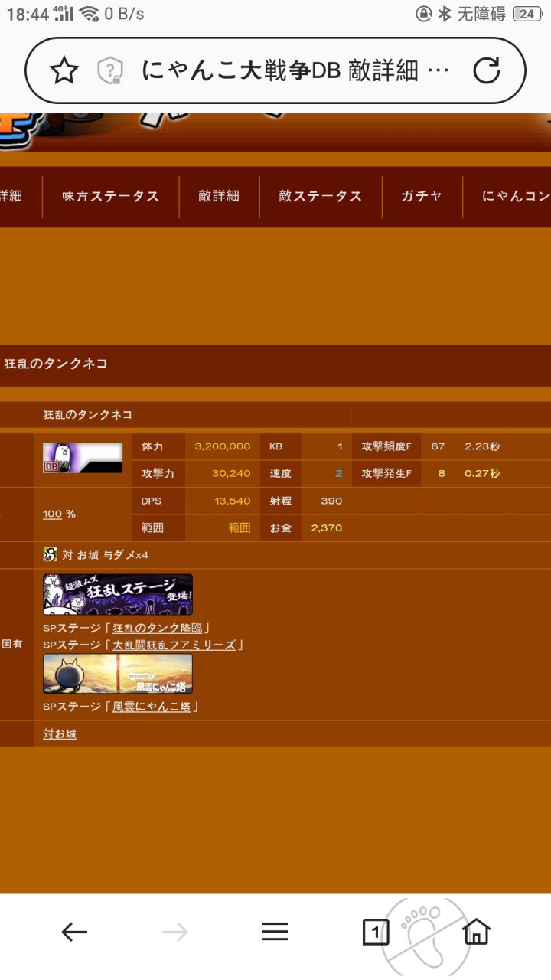Select the 攻撃頻度F value 2.23秒
551x980 pixels.
(482, 446)
